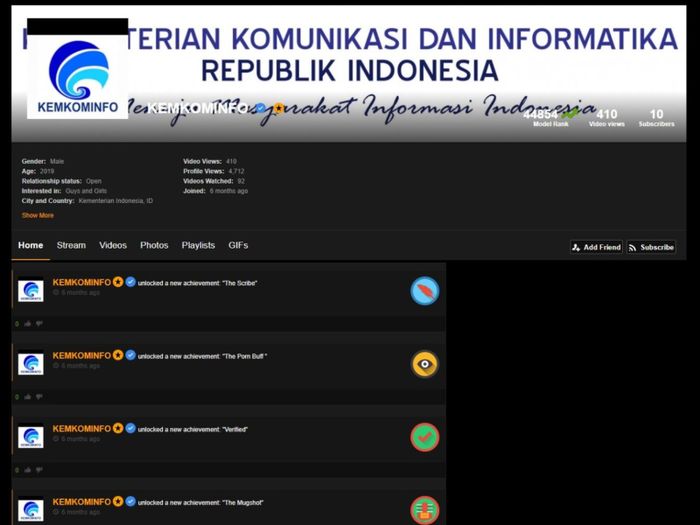Select the GIFs tab
The width and height of the screenshot is (700, 525).
pyautogui.click(x=238, y=245)
